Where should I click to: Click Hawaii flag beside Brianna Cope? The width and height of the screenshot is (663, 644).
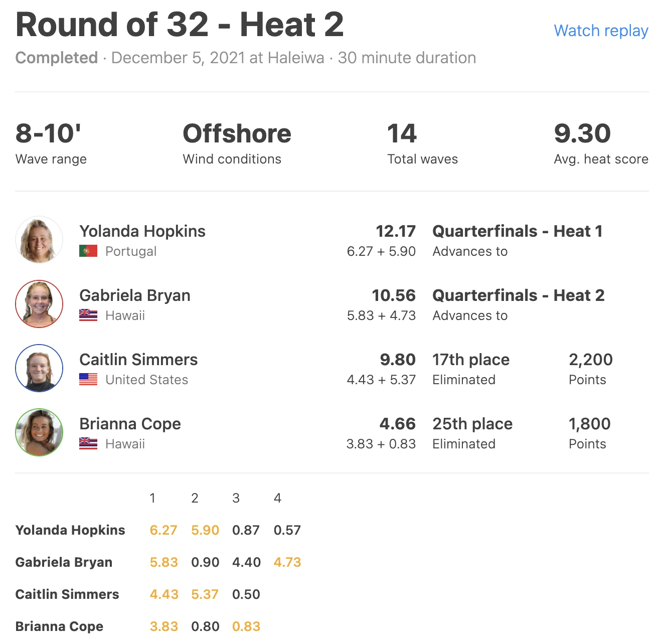click(88, 443)
